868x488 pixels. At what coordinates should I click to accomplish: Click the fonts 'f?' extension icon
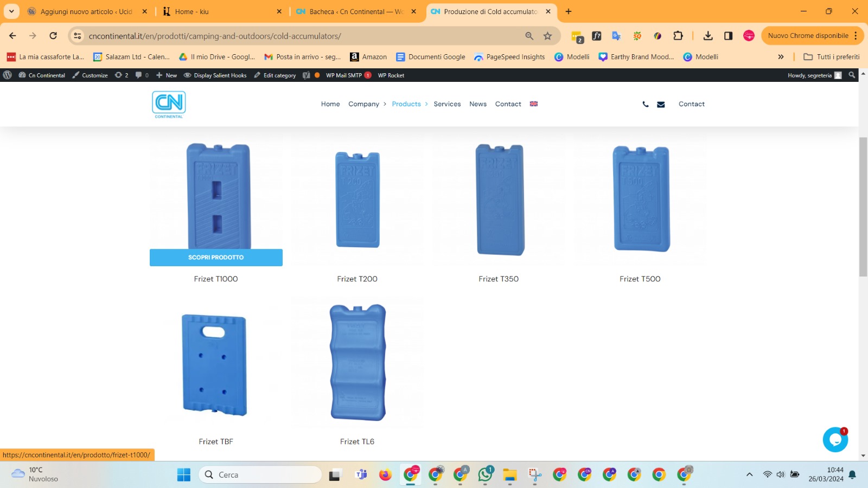tap(597, 36)
